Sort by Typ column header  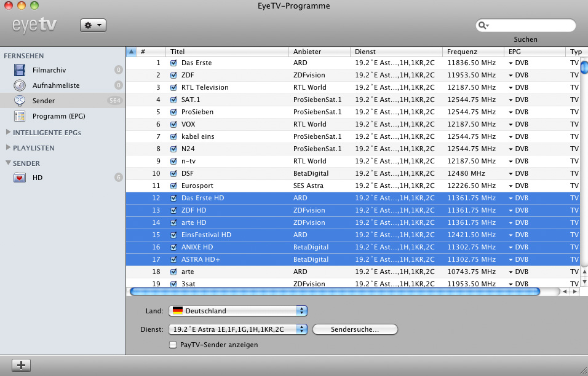tap(576, 52)
